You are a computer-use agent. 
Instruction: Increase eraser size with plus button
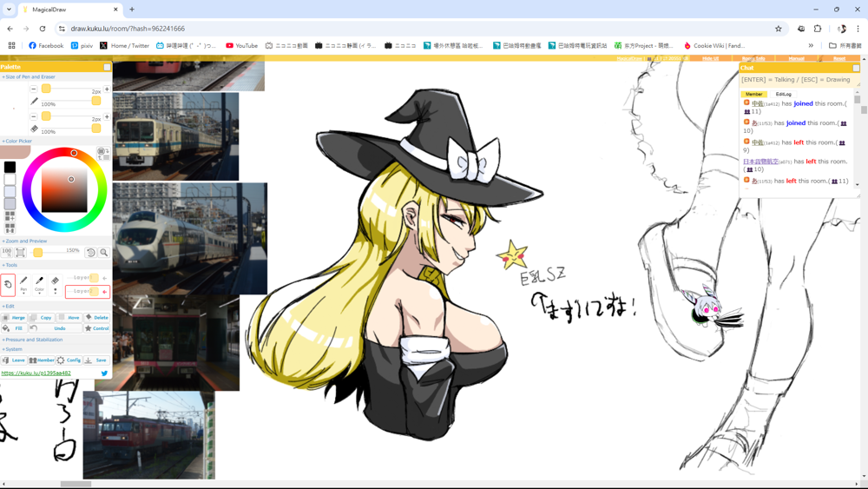[107, 117]
